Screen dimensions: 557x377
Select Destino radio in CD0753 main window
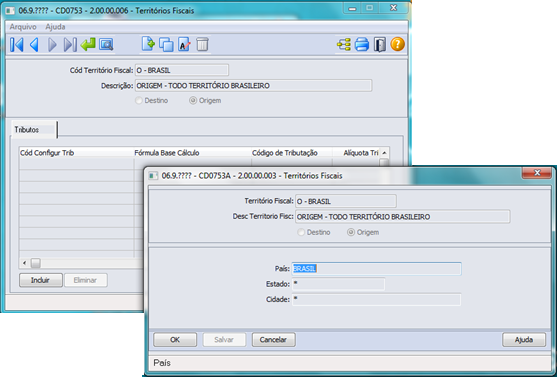point(139,101)
